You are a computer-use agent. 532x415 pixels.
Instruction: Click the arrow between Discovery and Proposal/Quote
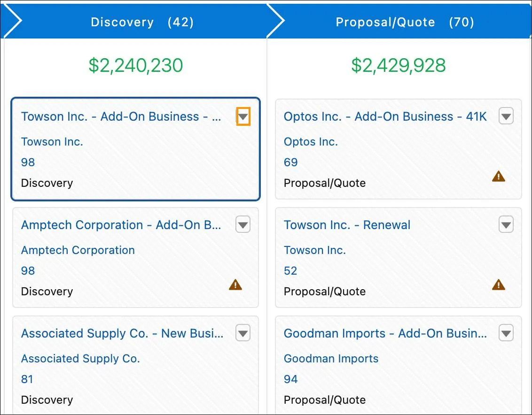(x=275, y=21)
